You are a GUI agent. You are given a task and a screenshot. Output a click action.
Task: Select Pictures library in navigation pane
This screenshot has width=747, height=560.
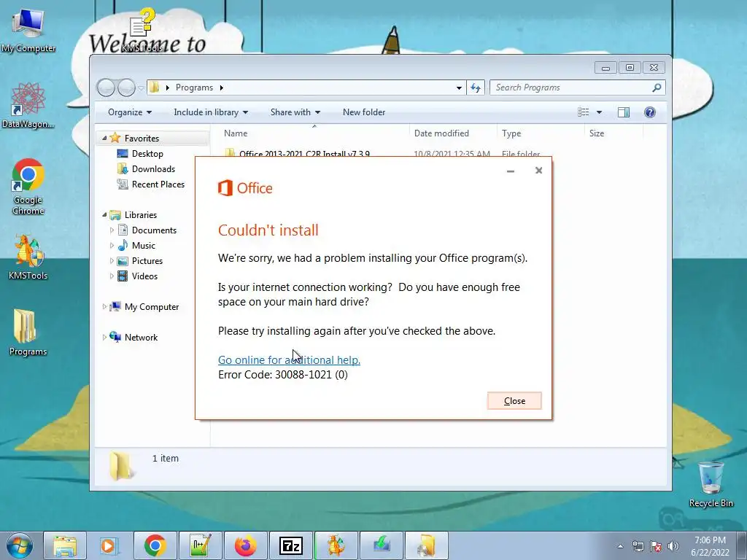point(147,261)
